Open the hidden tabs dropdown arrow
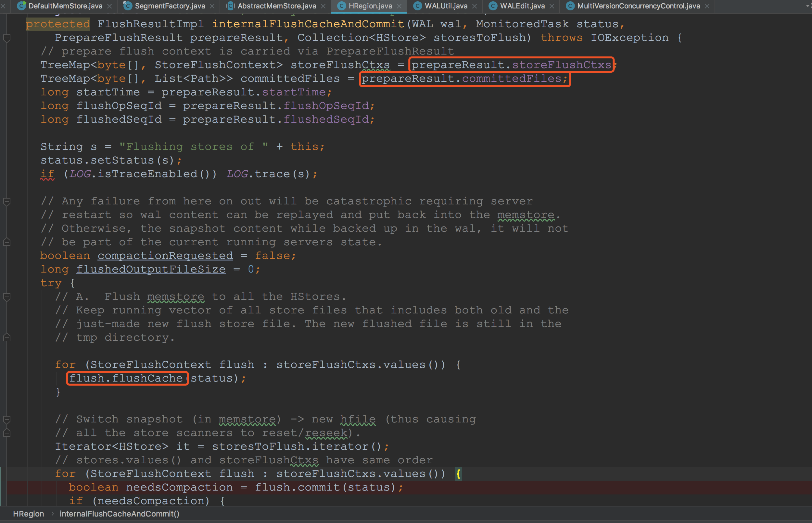This screenshot has width=812, height=523. (807, 6)
